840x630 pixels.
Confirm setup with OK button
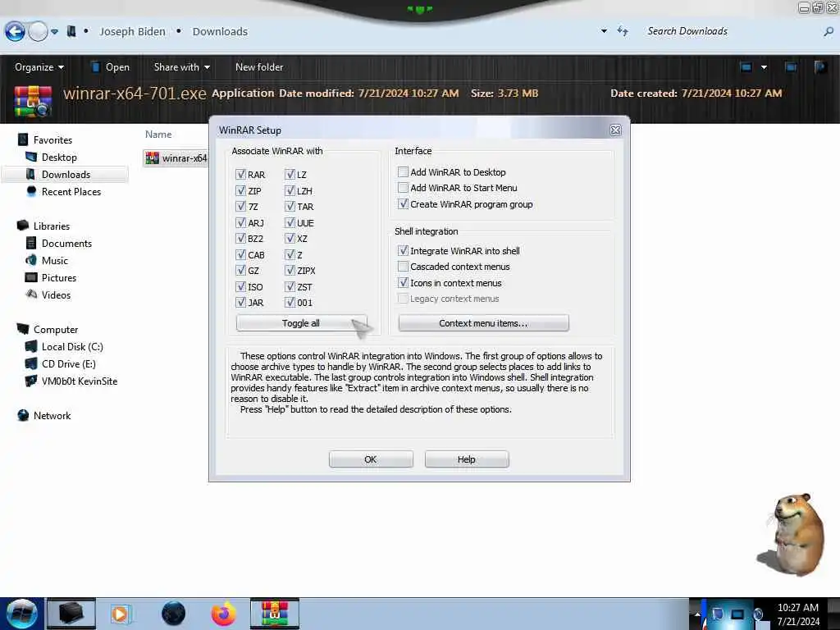[371, 459]
